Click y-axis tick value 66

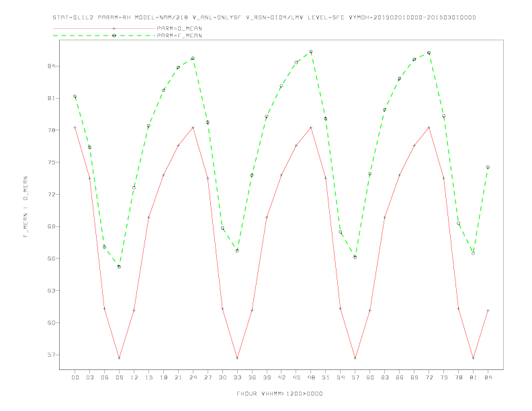pyautogui.click(x=52, y=259)
